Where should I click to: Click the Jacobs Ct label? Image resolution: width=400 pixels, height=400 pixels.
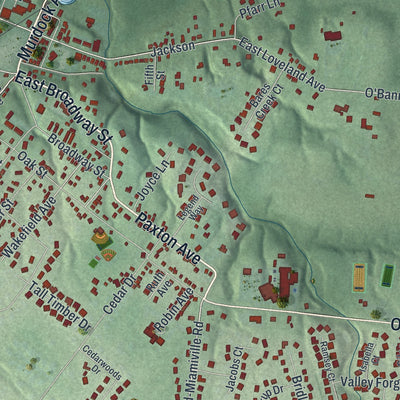[x=235, y=368]
